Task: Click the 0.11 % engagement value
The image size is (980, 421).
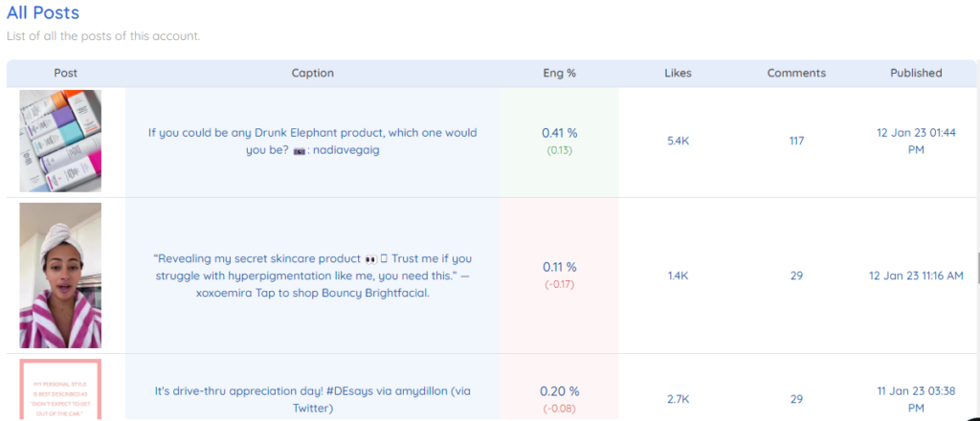Action: (559, 267)
